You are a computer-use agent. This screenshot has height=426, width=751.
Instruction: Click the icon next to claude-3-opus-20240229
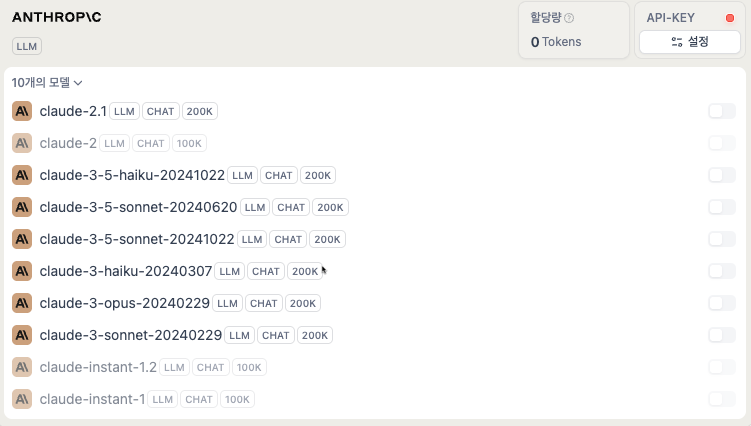pos(22,303)
